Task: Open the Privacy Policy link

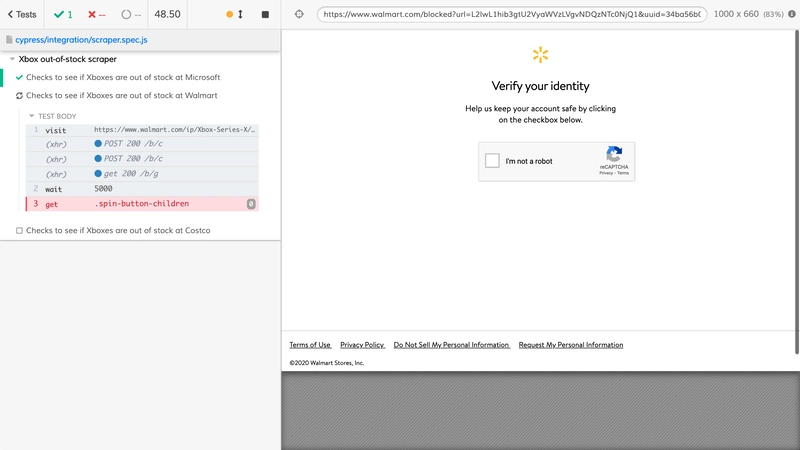Action: tap(362, 345)
